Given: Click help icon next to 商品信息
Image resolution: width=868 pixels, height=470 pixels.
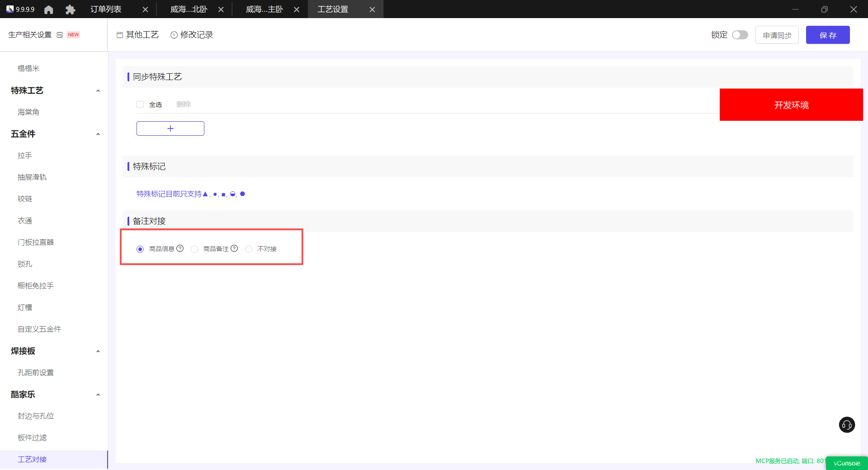Looking at the screenshot, I should 180,248.
